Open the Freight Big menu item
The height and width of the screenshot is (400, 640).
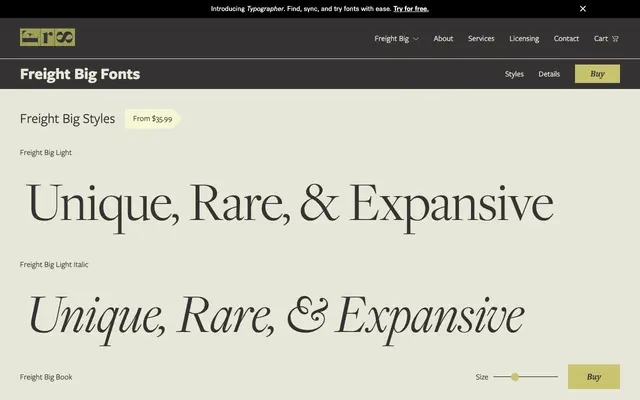[391, 38]
